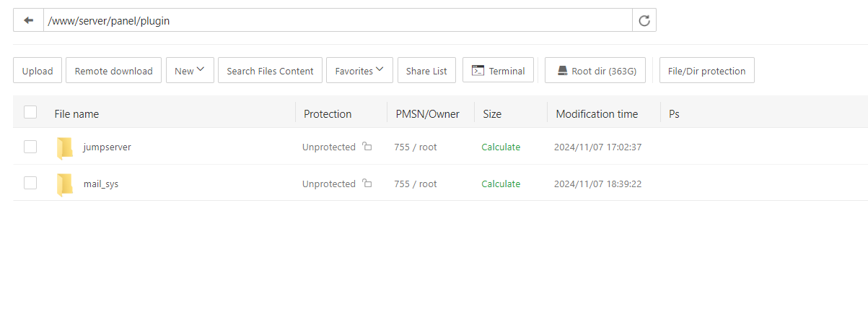Expand the Favorites dropdown

359,71
